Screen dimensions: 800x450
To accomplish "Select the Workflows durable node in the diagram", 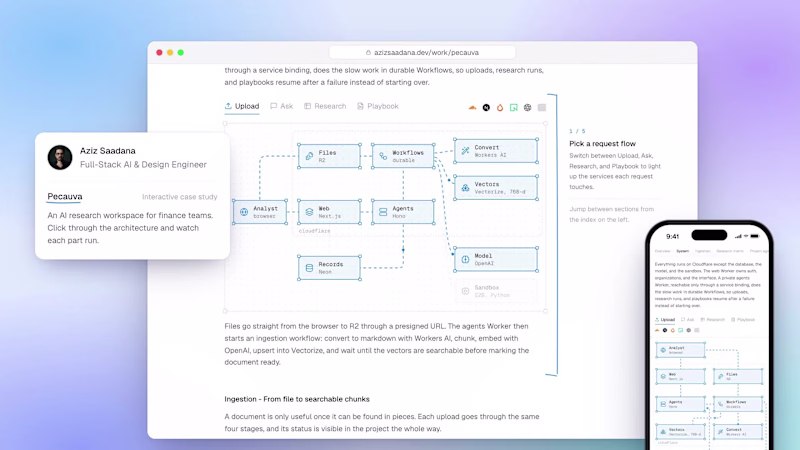I will coord(403,156).
